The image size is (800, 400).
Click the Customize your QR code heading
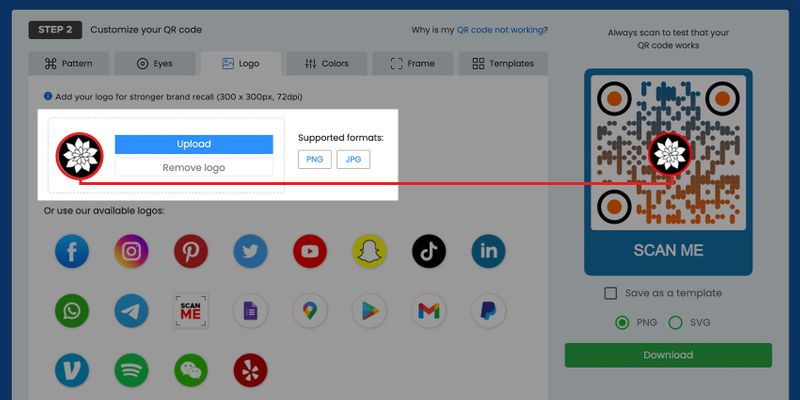pos(146,30)
